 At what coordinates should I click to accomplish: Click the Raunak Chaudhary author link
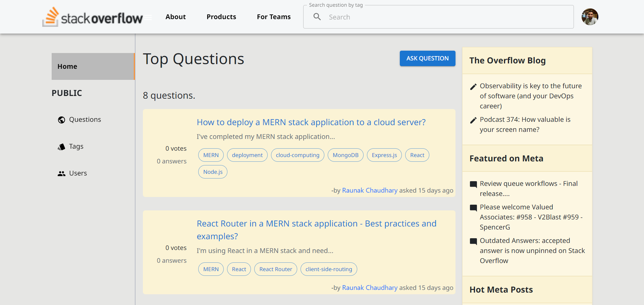coord(370,190)
